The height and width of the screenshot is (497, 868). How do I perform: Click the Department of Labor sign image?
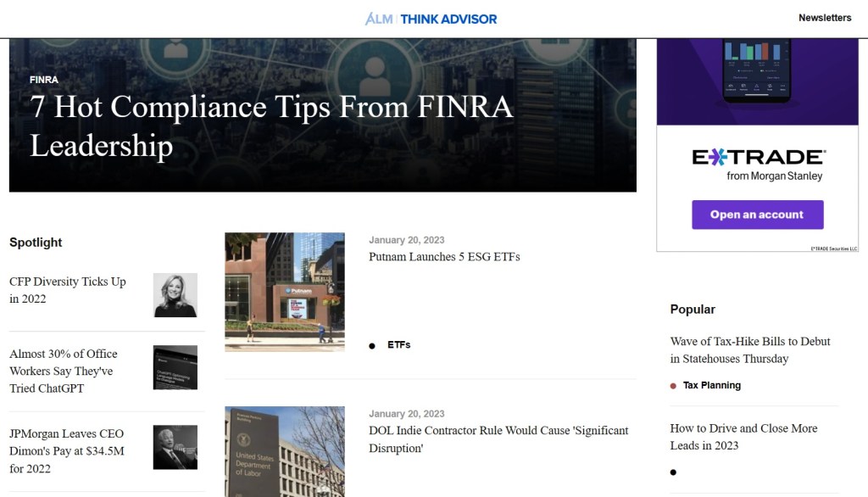285,451
